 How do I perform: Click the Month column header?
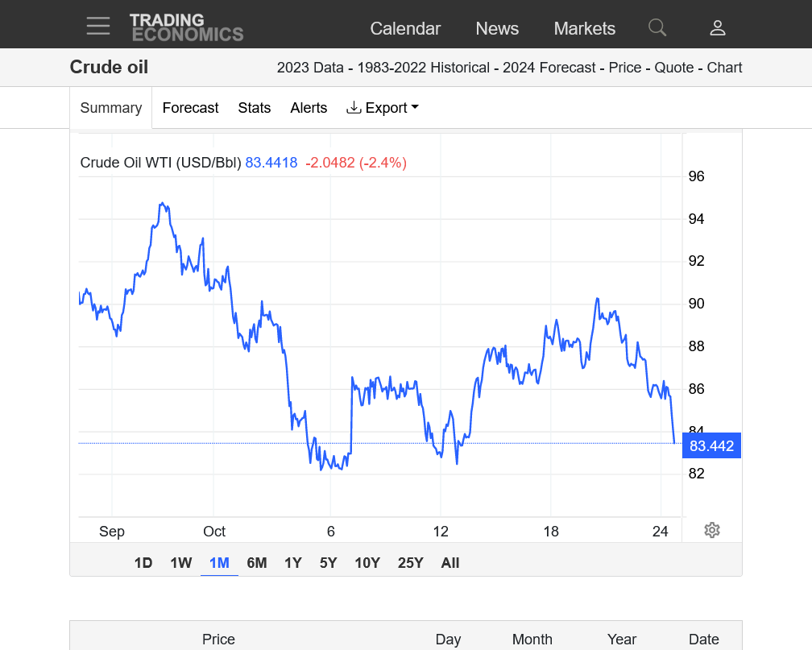tap(532, 640)
